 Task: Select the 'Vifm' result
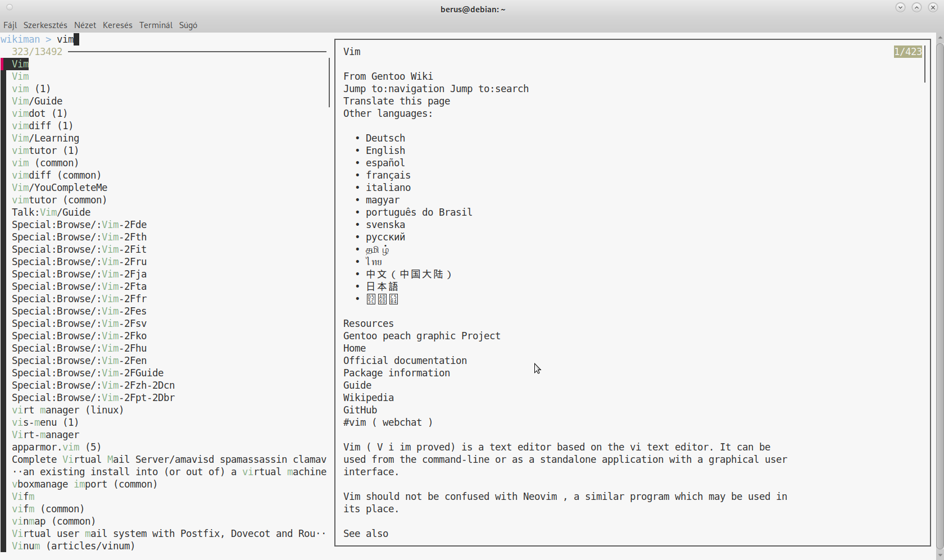pyautogui.click(x=23, y=497)
